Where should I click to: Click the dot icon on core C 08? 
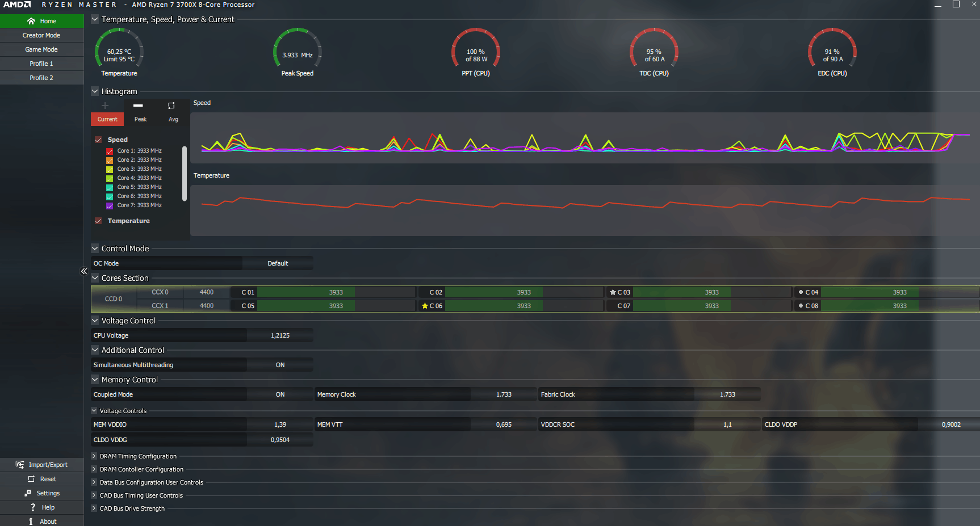[x=801, y=306]
